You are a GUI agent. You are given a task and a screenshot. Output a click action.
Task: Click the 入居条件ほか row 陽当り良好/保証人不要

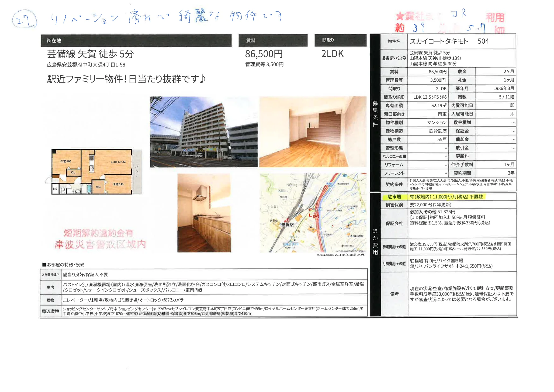pos(204,275)
